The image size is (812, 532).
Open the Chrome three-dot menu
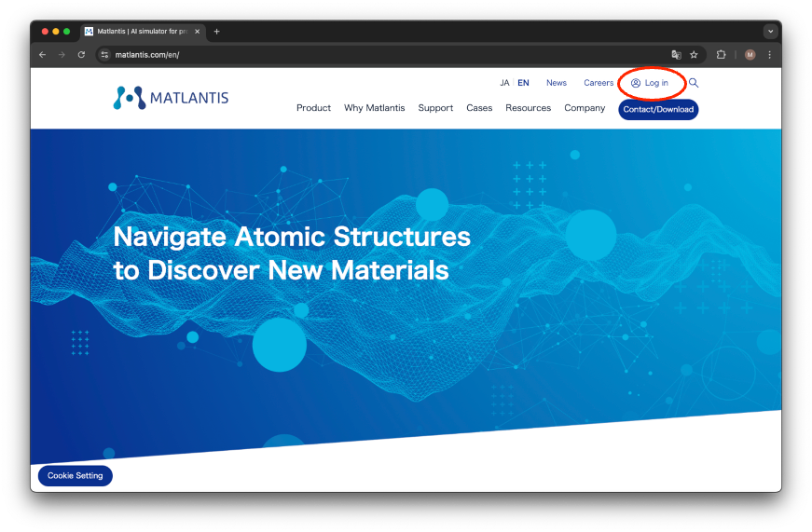(x=769, y=55)
